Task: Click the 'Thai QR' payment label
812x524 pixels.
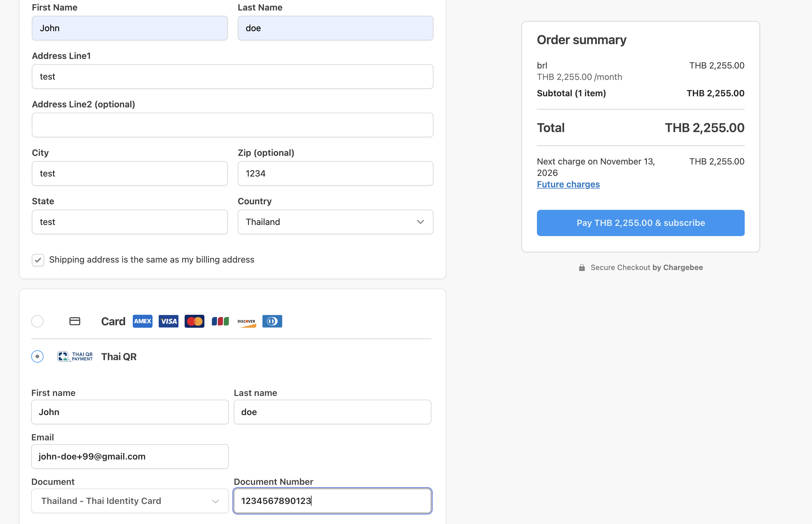Action: click(x=119, y=356)
